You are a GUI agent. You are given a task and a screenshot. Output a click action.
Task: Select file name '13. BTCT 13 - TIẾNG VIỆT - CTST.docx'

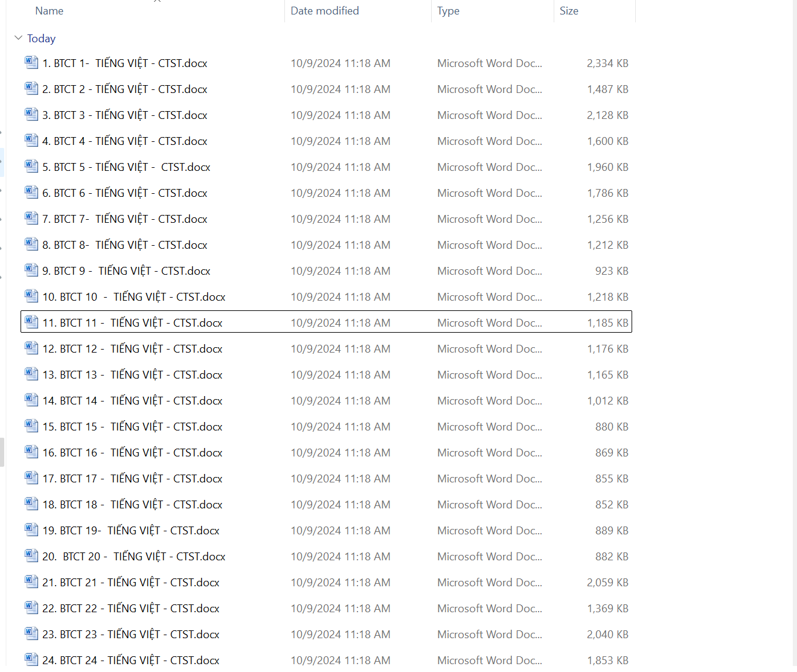coord(132,375)
